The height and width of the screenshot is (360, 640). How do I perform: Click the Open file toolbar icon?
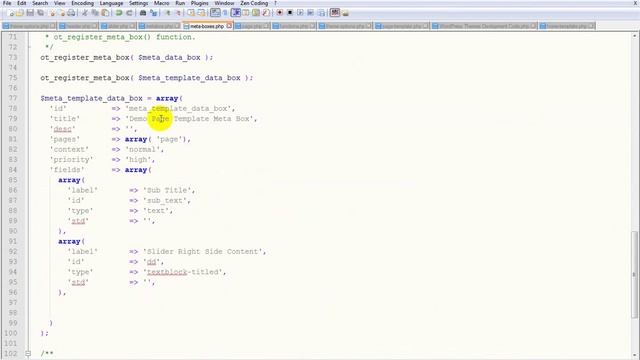click(x=20, y=13)
